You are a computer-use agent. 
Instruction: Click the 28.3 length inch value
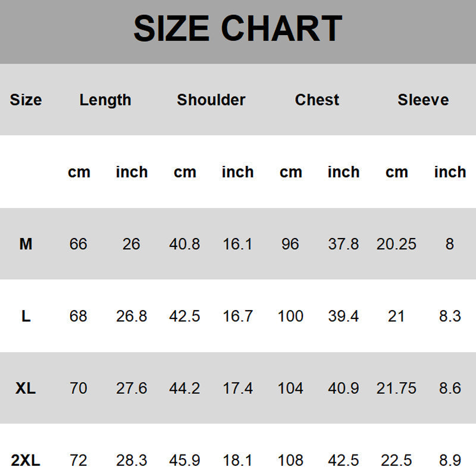[131, 461]
